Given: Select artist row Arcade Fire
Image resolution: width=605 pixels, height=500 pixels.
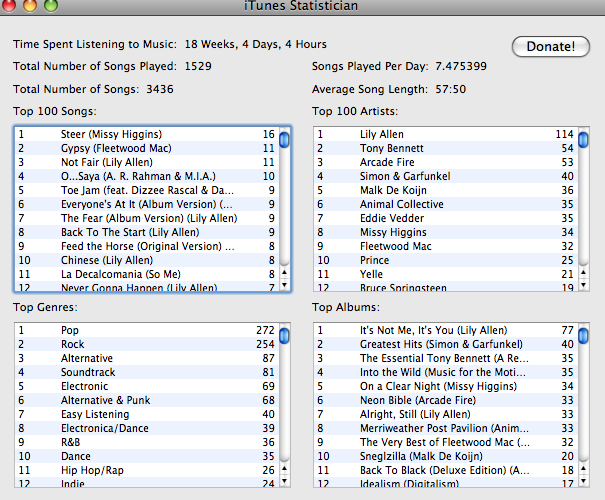Looking at the screenshot, I should [446, 162].
